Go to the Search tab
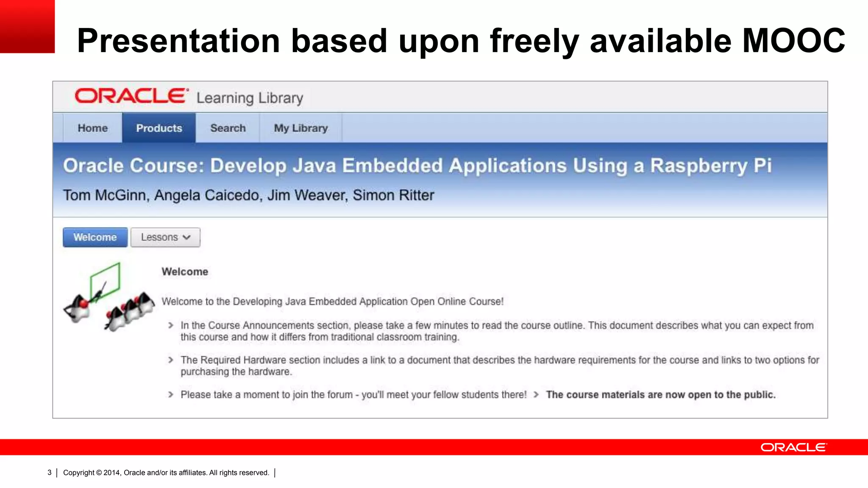 (x=228, y=128)
